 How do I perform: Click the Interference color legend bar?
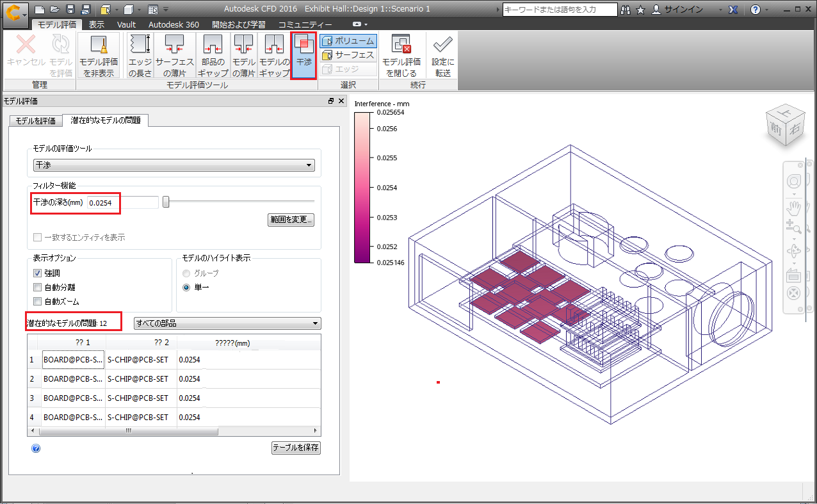pyautogui.click(x=361, y=188)
